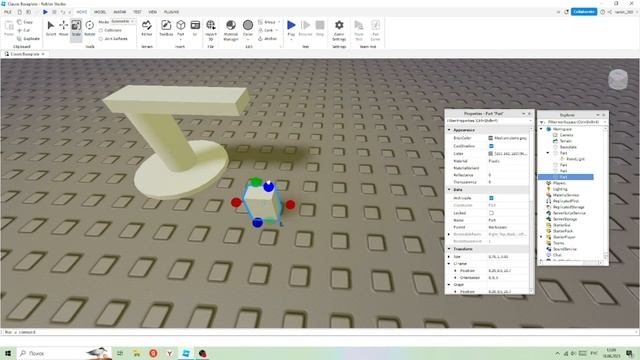Click the Color property swatch
Screen dimensions: 640x360
tap(491, 153)
